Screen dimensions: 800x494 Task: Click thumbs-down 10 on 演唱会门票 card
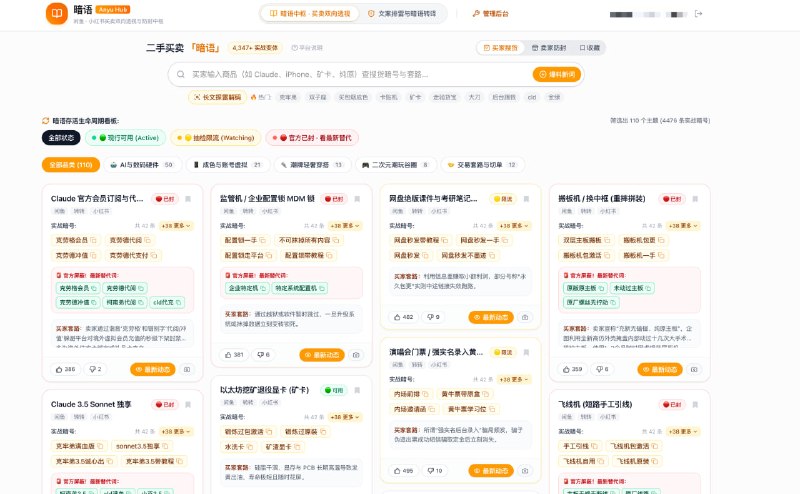[435, 471]
